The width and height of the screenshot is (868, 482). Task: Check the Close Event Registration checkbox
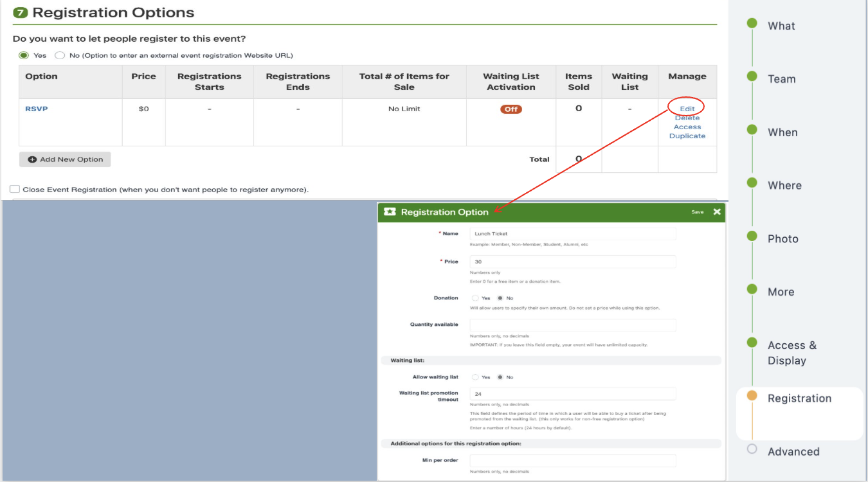coord(15,190)
